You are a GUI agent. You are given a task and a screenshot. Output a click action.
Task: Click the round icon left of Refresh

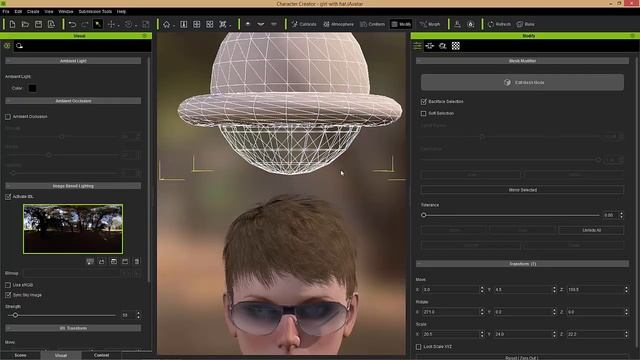tap(471, 24)
